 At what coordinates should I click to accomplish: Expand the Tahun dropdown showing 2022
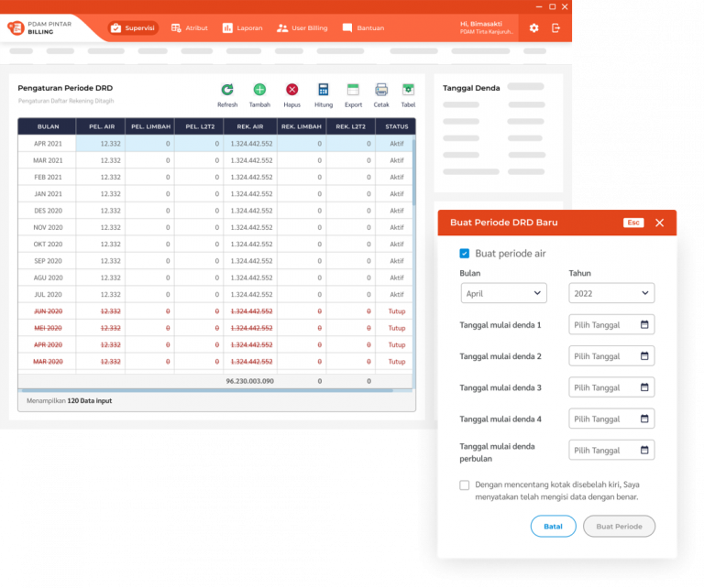[x=611, y=294]
